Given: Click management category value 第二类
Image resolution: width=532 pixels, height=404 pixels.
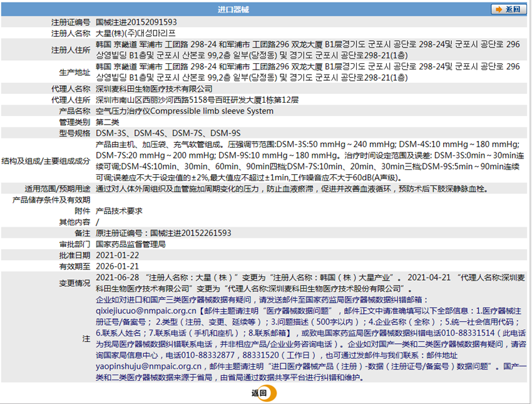Looking at the screenshot, I should coord(108,122).
